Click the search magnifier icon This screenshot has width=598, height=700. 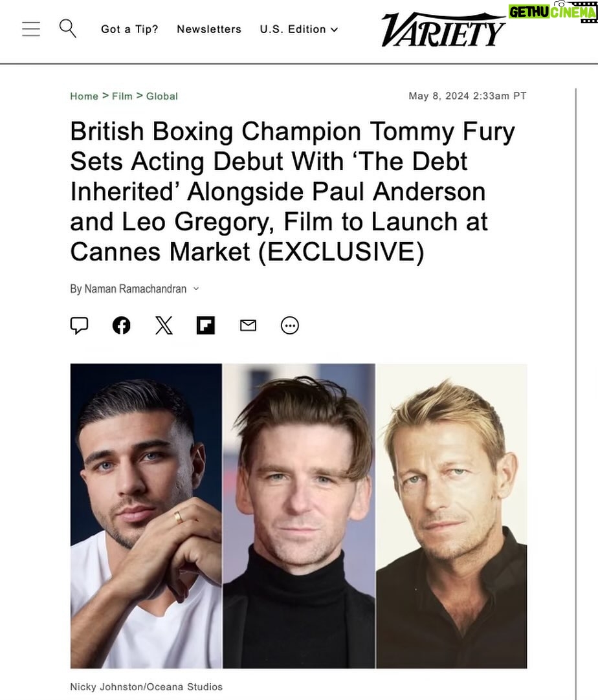coord(67,28)
